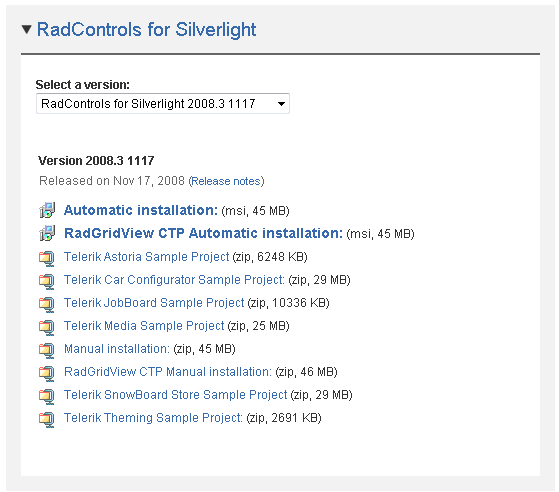Click the installer icon beside Automatic installation

pos(47,210)
